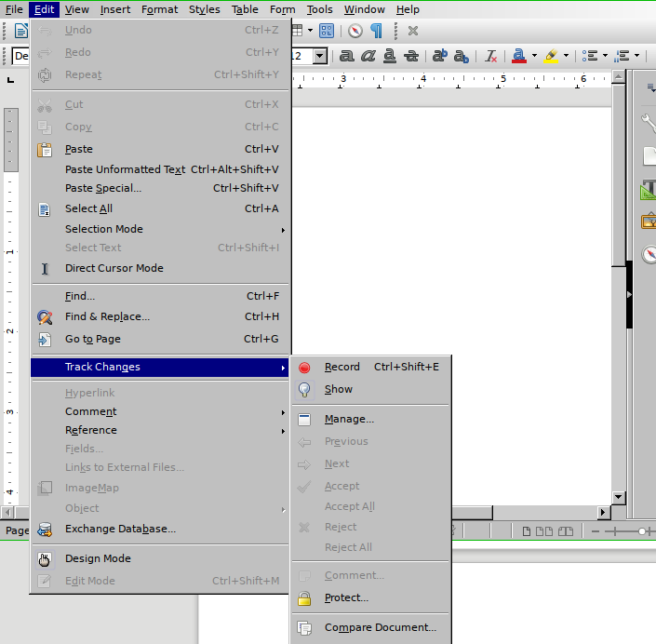Open sidebar Styles icon
The width and height of the screenshot is (656, 644).
point(649,190)
